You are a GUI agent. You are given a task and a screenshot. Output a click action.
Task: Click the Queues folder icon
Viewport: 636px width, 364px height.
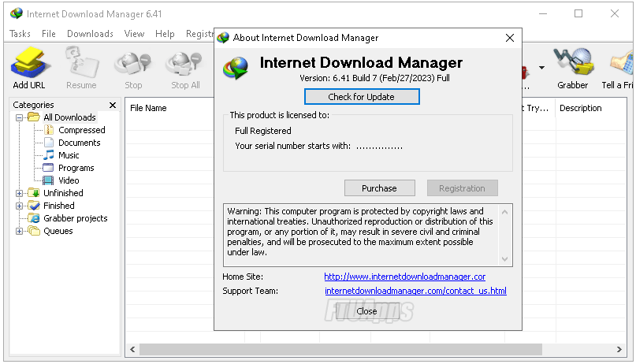[34, 231]
